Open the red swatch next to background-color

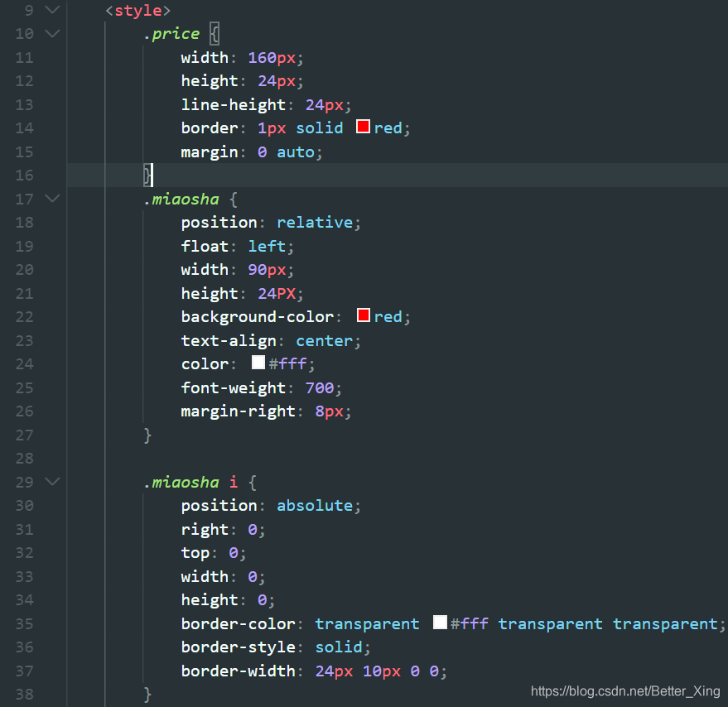[363, 315]
